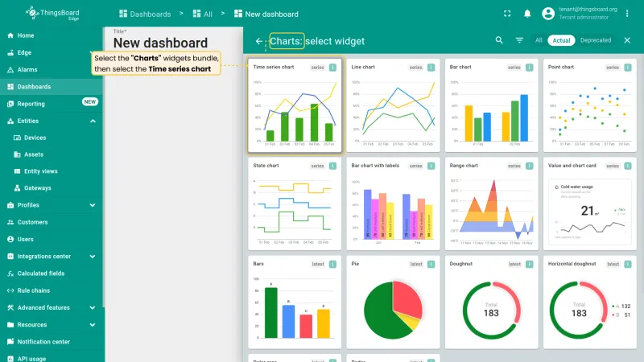Open the three-dot user menu
Screen dimensions: 644x362
click(627, 14)
